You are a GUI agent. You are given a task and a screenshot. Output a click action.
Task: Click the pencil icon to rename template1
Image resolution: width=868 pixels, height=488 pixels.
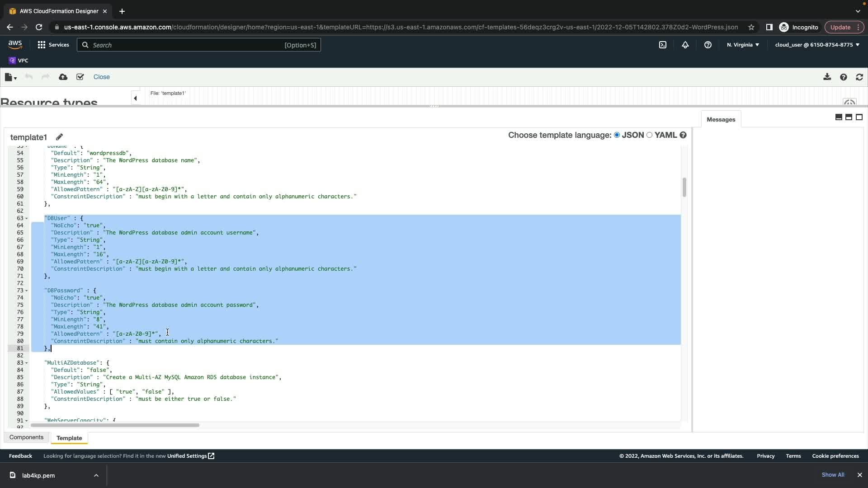tap(59, 137)
